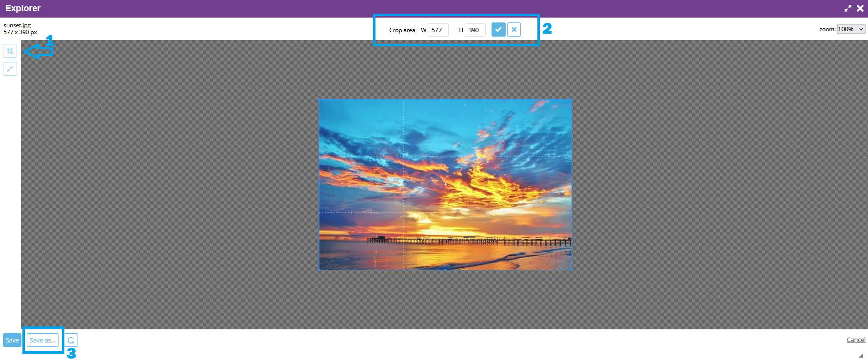Click the sunset image center crosshair
This screenshot has width=868, height=362.
[x=445, y=184]
